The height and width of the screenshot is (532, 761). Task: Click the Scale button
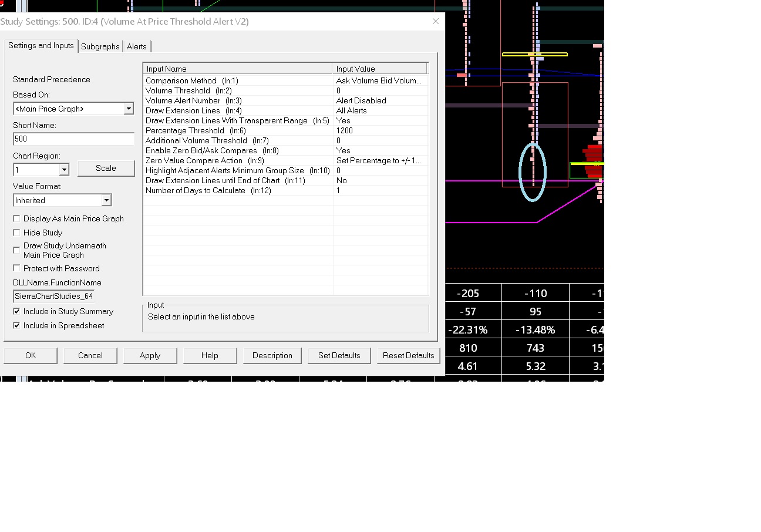[x=106, y=168]
